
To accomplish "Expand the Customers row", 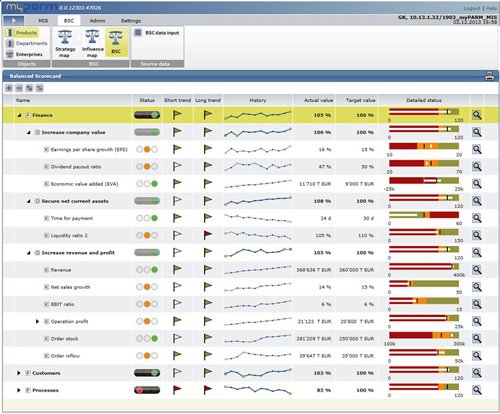I will 19,373.
